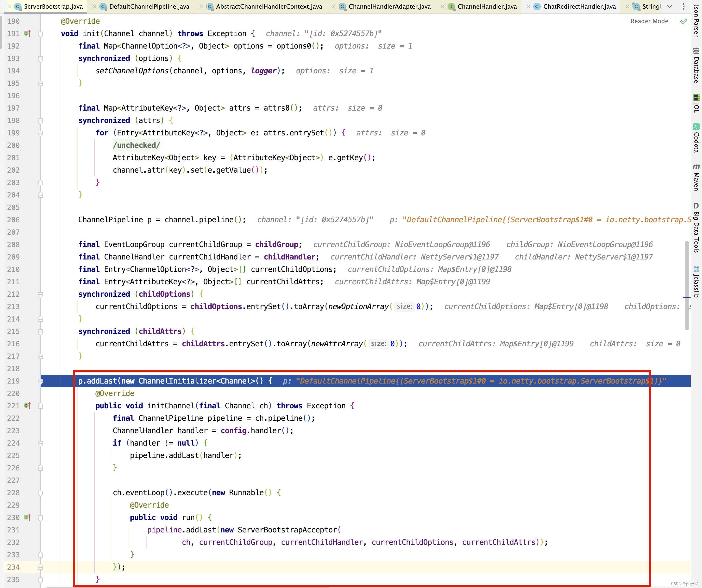
Task: Open the Database tool window
Action: tap(696, 66)
